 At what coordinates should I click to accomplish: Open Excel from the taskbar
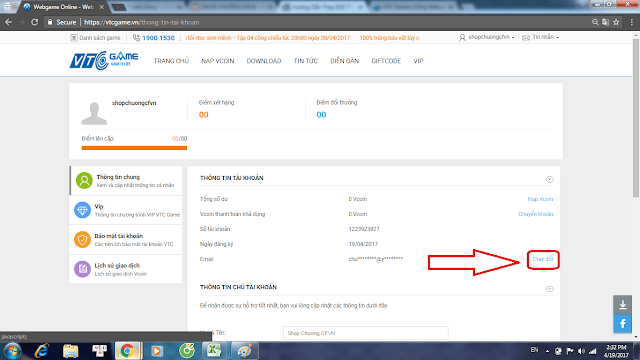(x=214, y=351)
